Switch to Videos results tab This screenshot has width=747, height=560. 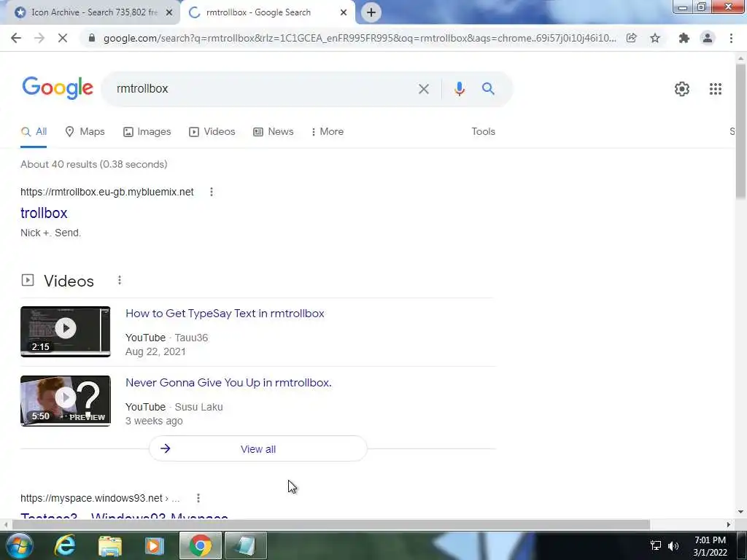[x=212, y=132]
